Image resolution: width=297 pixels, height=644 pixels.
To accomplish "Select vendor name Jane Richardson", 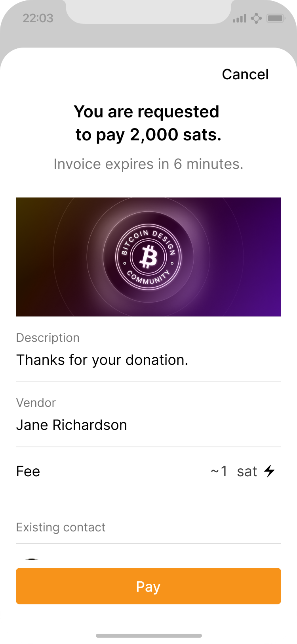I will click(x=72, y=425).
